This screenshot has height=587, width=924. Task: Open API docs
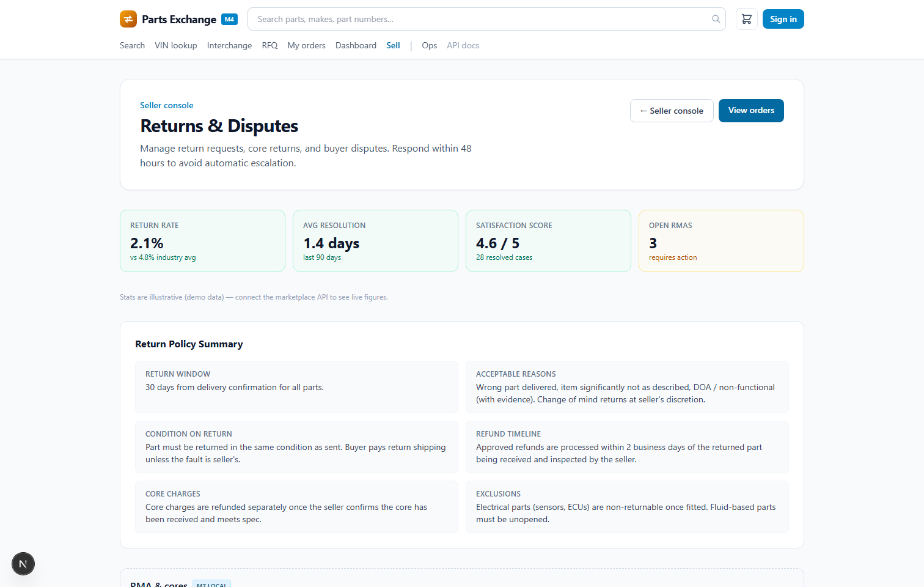(463, 45)
